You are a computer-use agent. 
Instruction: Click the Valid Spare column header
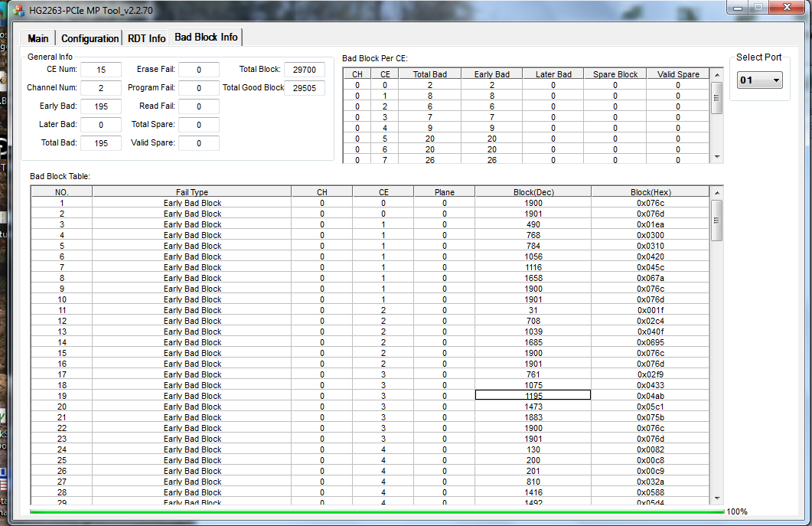tap(678, 74)
